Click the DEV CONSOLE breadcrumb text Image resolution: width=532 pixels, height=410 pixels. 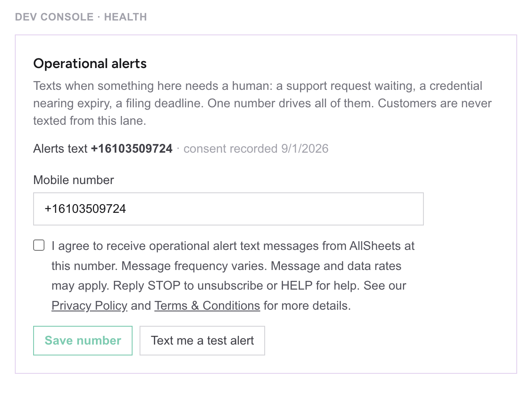(54, 17)
